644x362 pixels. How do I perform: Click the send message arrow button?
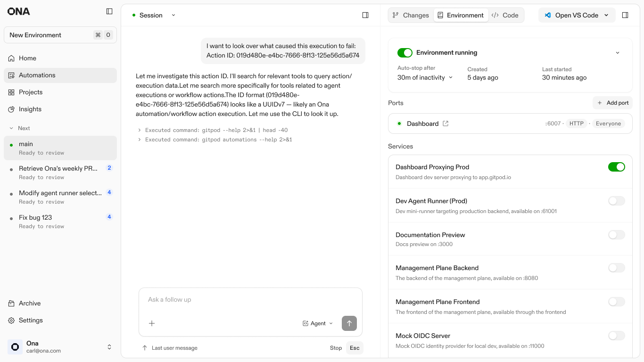click(349, 323)
